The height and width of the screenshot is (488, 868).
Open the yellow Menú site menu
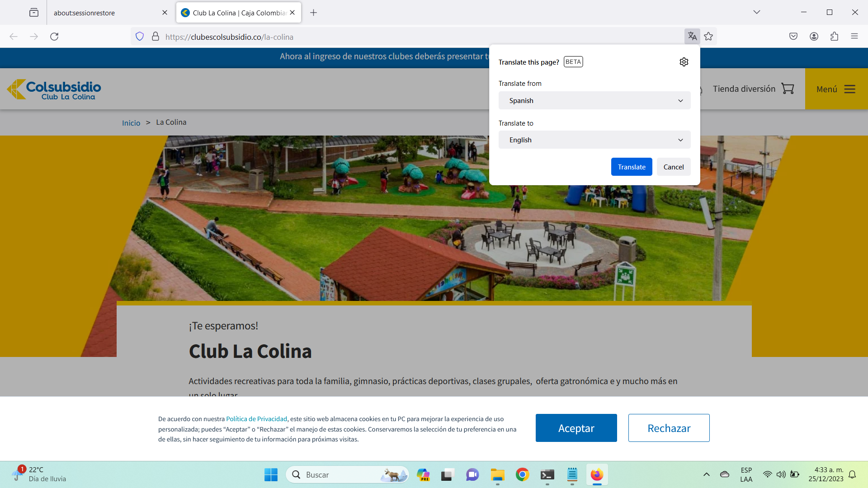click(836, 89)
